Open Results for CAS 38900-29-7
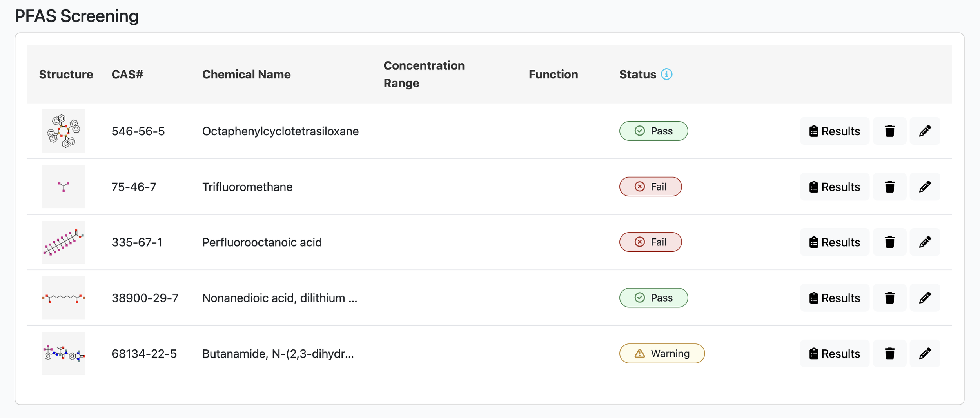 835,298
